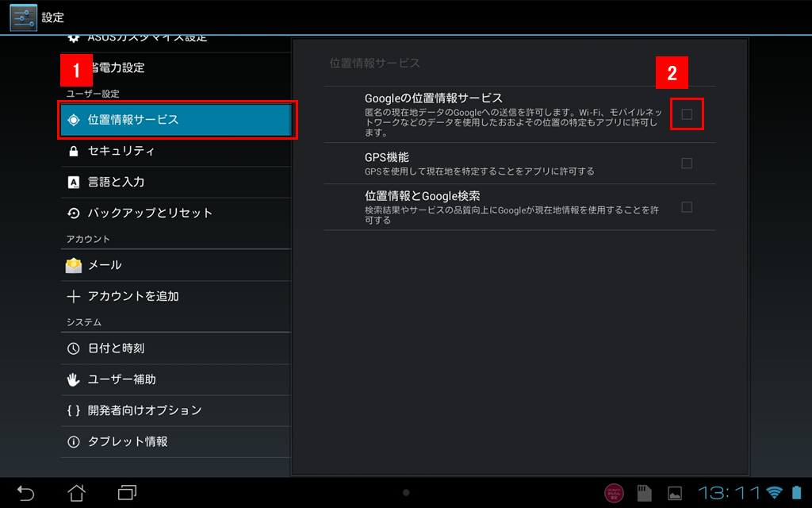Open バックアップとリセット settings
The height and width of the screenshot is (508, 812).
(x=176, y=213)
